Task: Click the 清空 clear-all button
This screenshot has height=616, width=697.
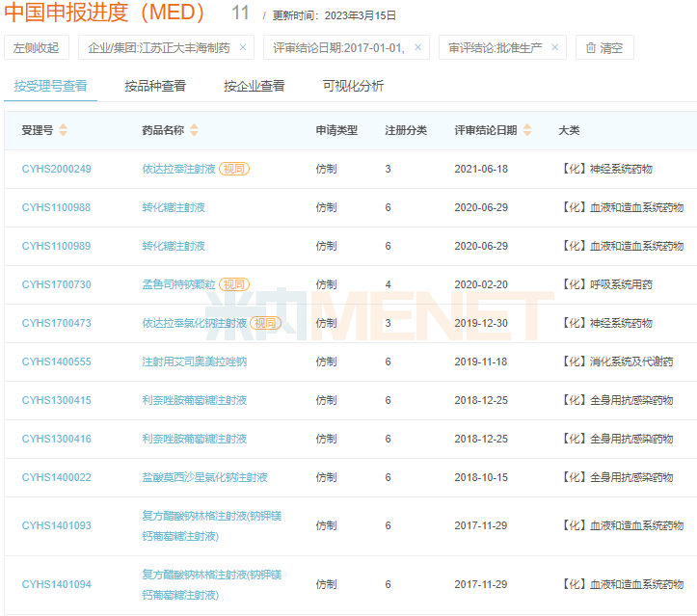Action: [604, 47]
